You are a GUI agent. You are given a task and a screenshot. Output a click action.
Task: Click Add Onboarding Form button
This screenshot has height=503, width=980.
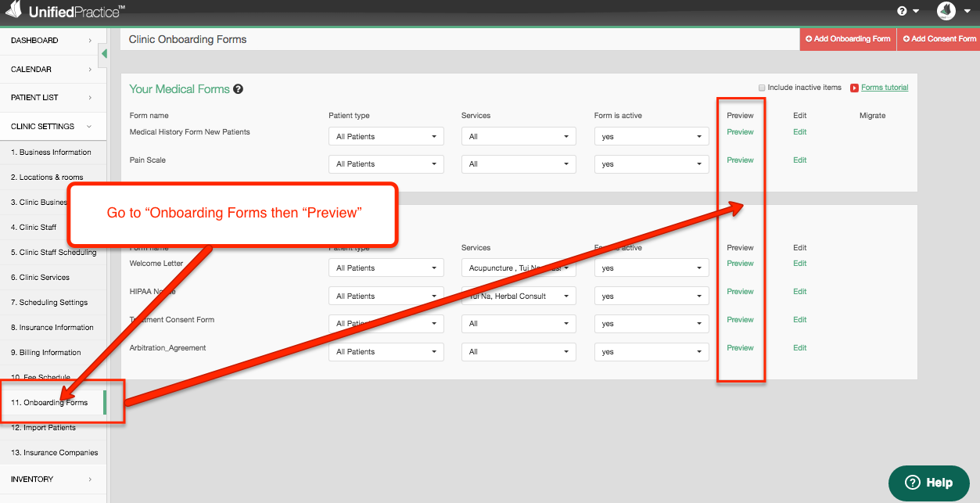coord(848,38)
